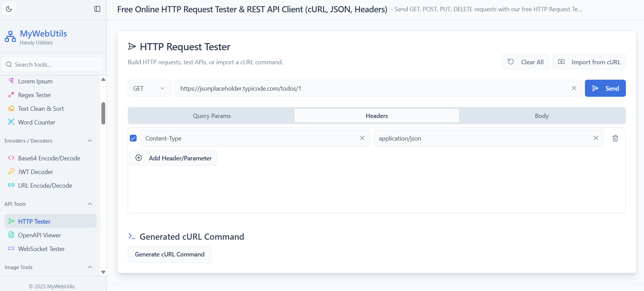Open the GET method dropdown
The image size is (644, 291).
coord(149,89)
